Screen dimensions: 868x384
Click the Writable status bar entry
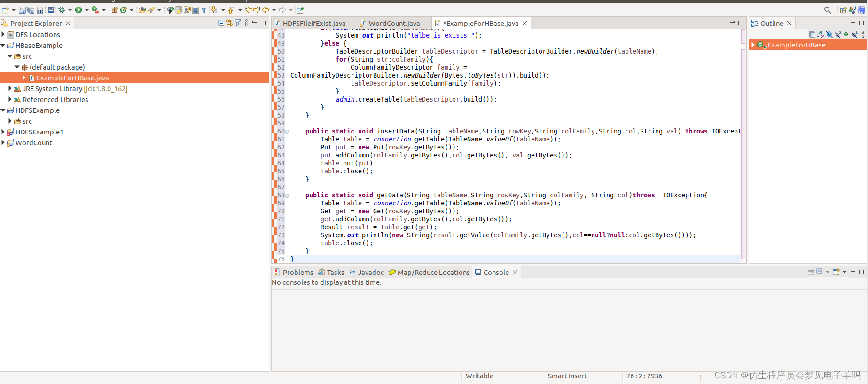479,376
